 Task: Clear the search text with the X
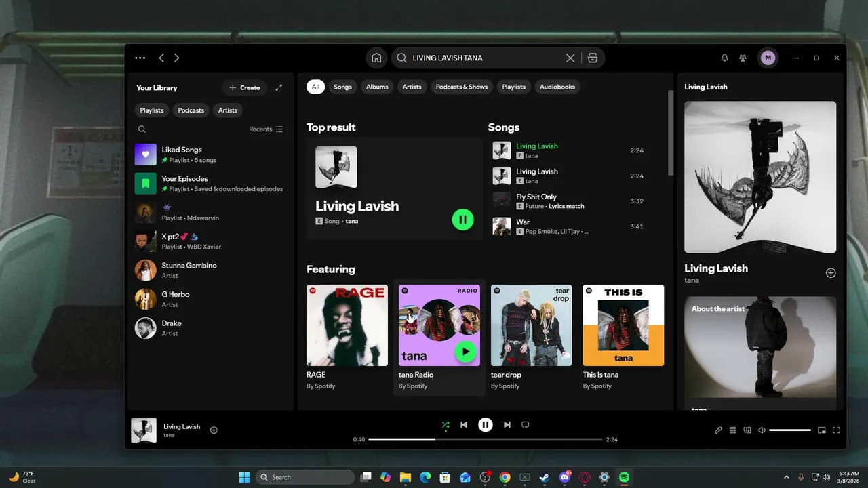(x=570, y=58)
